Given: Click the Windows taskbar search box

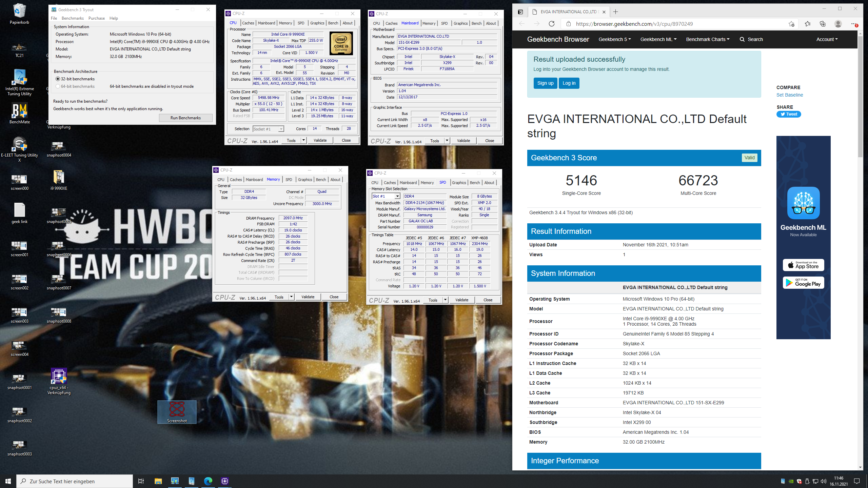Looking at the screenshot, I should pos(75,481).
